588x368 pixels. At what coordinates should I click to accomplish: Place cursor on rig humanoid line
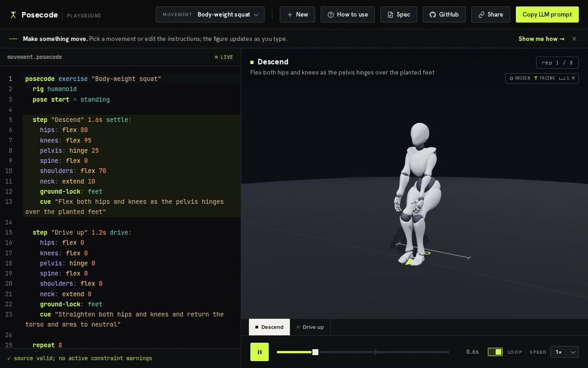click(x=55, y=89)
